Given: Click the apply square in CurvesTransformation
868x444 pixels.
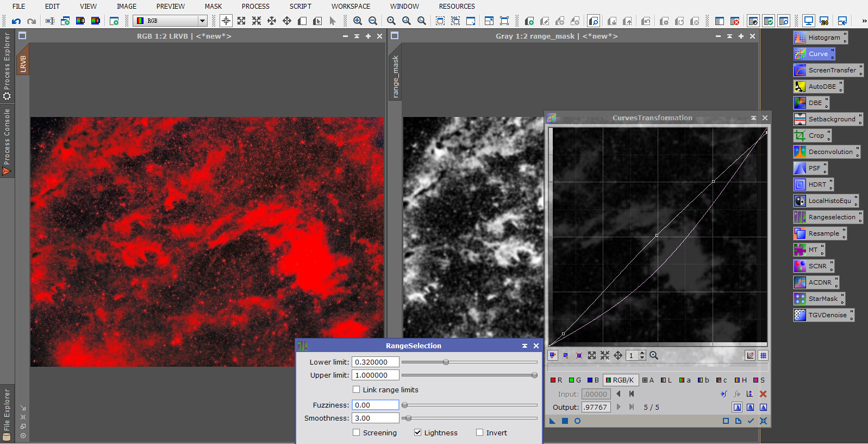Looking at the screenshot, I should click(565, 421).
